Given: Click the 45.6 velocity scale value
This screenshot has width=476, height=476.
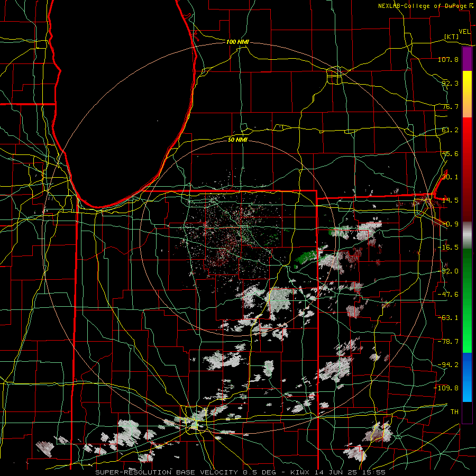Looking at the screenshot, I should coord(450,153).
